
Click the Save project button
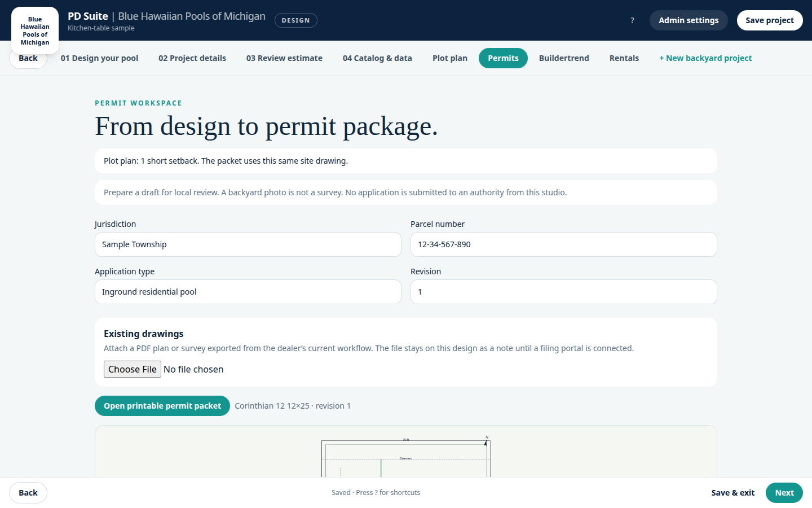[770, 20]
